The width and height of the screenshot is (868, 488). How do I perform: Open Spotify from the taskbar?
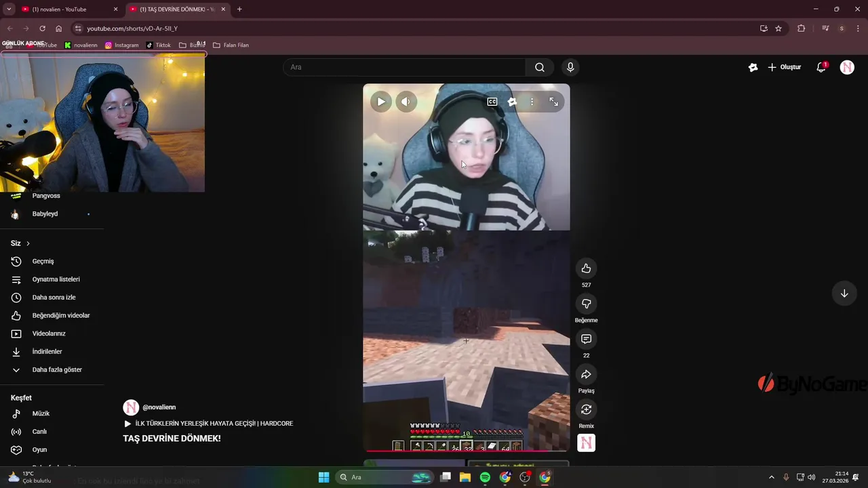485,477
